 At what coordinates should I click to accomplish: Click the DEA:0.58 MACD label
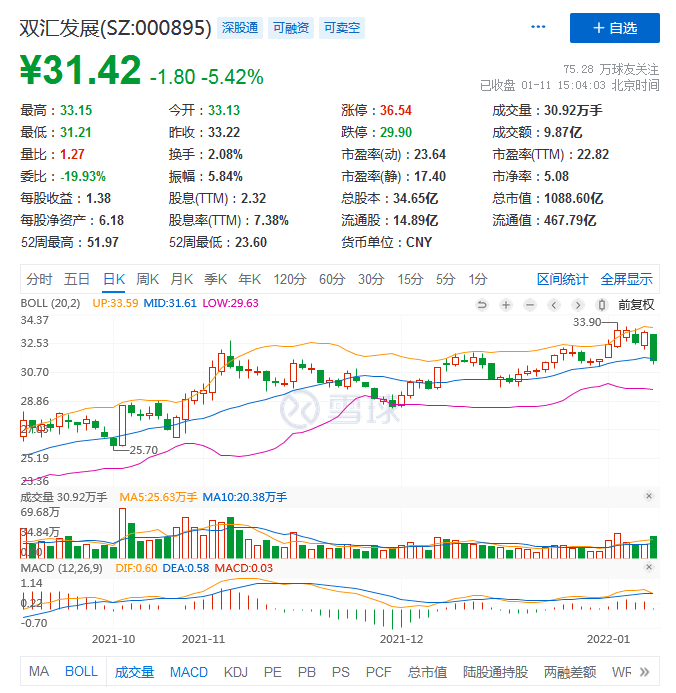186,568
